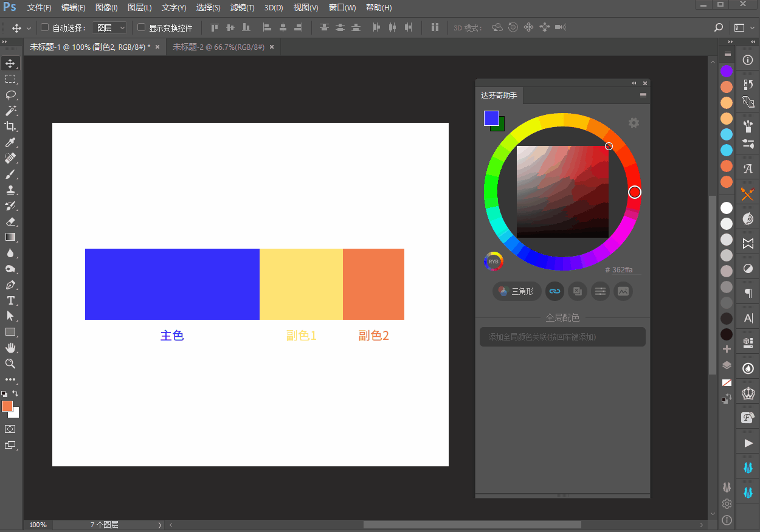Toggle the blue link colors button

[x=554, y=291]
